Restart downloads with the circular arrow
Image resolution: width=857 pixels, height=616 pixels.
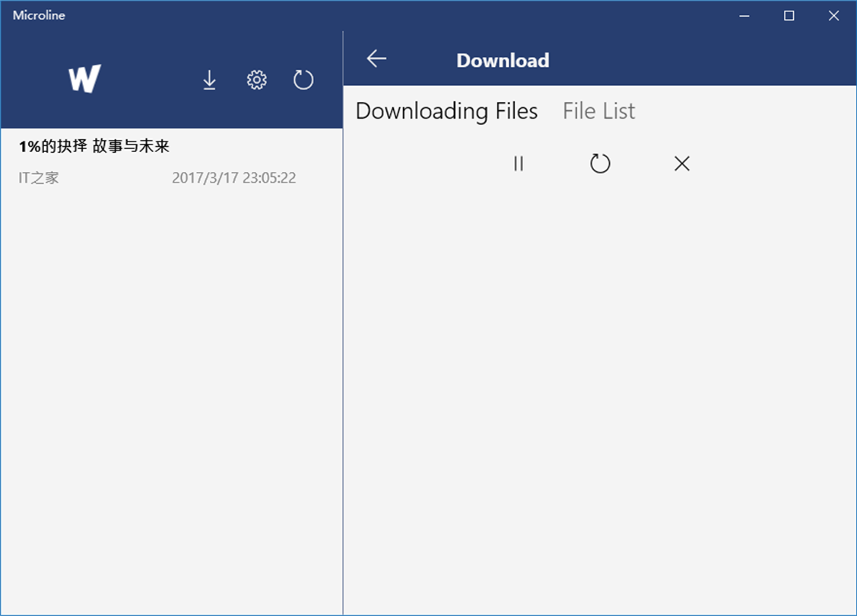[x=600, y=164]
